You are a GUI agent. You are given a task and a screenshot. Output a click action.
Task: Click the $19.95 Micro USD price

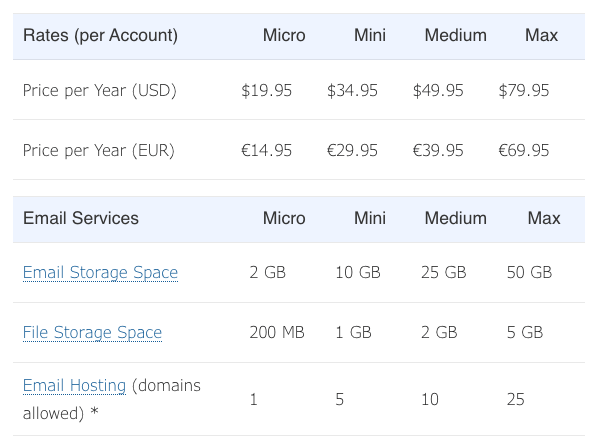(266, 90)
